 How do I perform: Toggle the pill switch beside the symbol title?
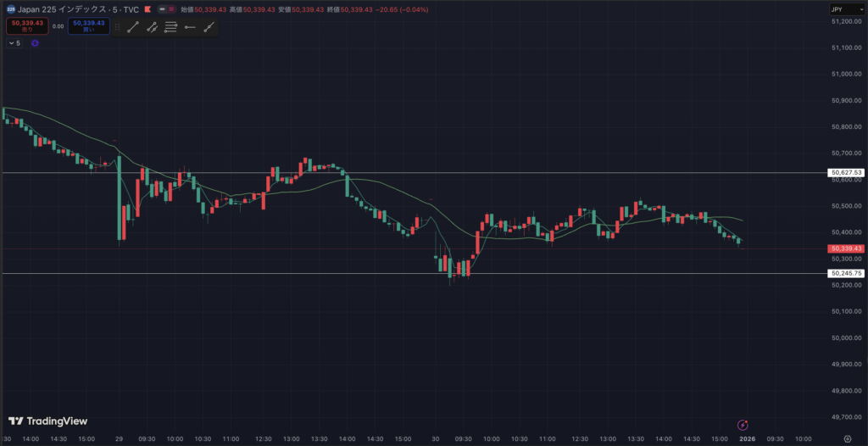168,8
